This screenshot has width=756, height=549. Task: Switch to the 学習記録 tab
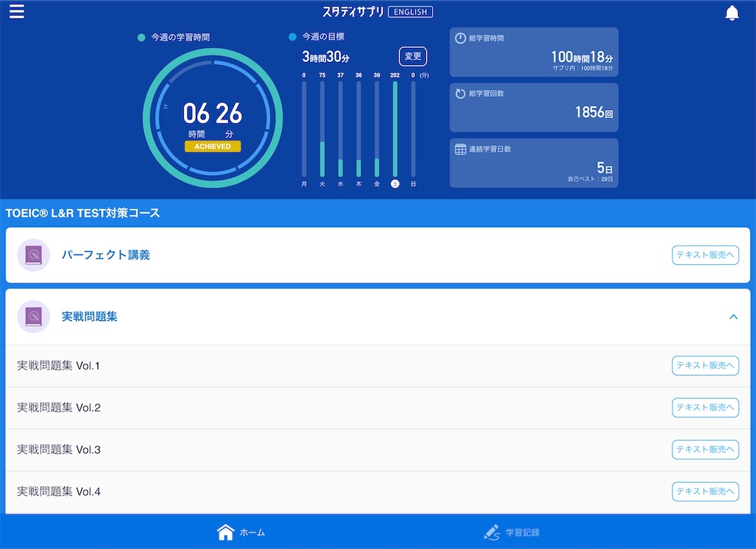pos(512,532)
